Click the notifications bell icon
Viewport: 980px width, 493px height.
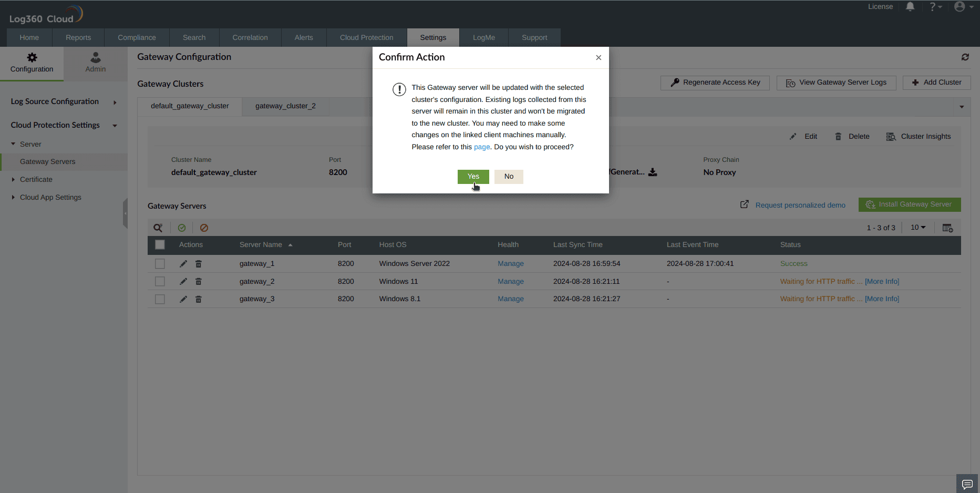(911, 7)
